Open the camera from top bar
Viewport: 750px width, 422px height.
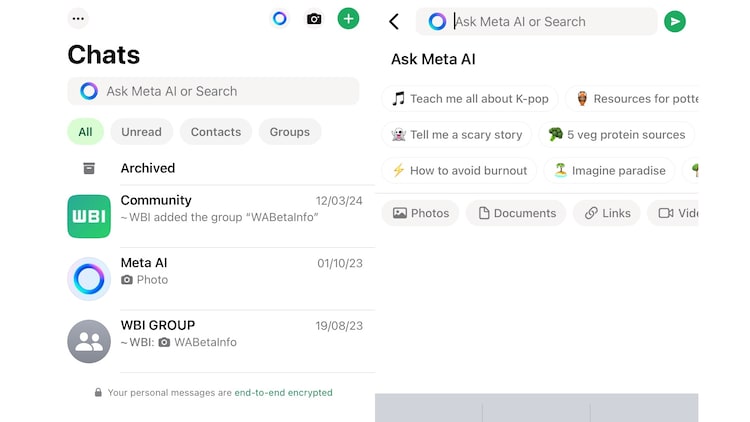click(x=314, y=18)
